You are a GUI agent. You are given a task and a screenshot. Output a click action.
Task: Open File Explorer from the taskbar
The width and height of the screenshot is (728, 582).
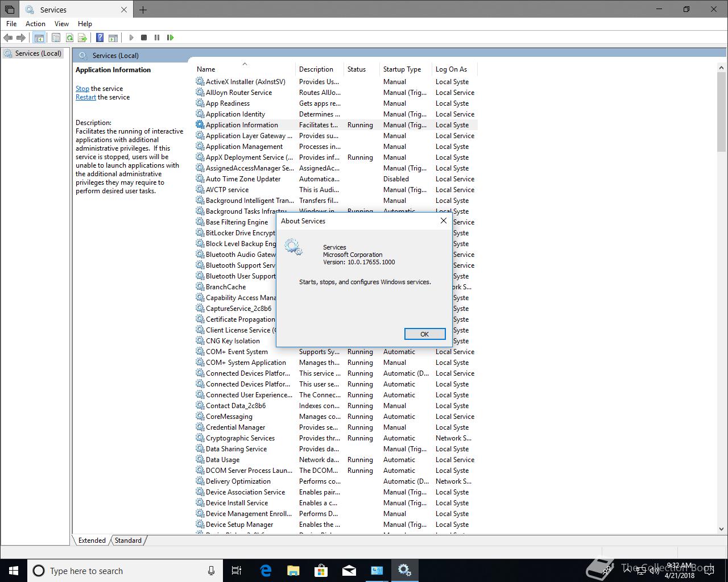[293, 571]
